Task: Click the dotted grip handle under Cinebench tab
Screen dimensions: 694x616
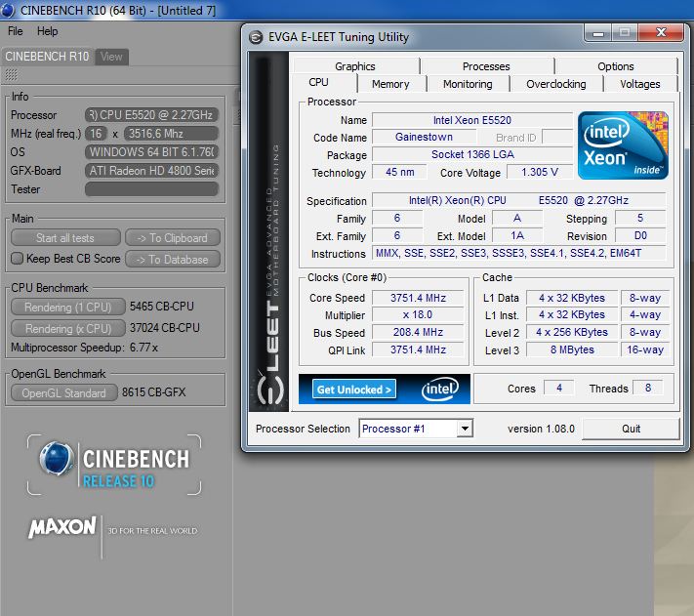Action: coord(12,75)
